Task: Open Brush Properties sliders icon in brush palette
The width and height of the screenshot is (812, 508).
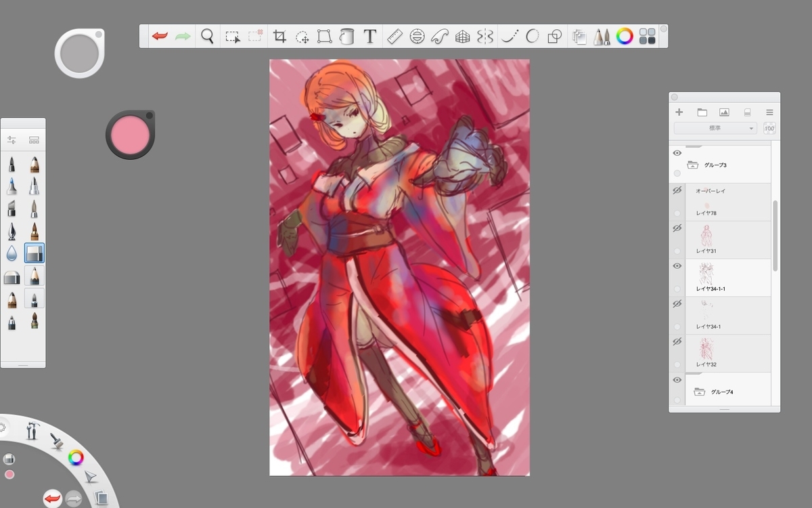Action: coord(12,140)
